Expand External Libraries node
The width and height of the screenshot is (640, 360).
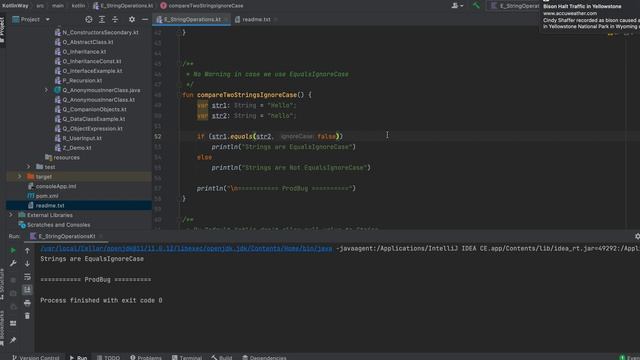tap(11, 215)
